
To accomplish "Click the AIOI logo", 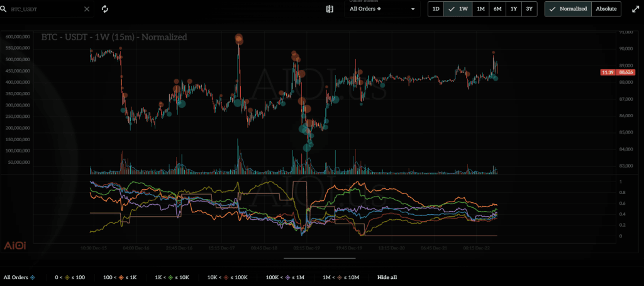I will click(x=14, y=245).
